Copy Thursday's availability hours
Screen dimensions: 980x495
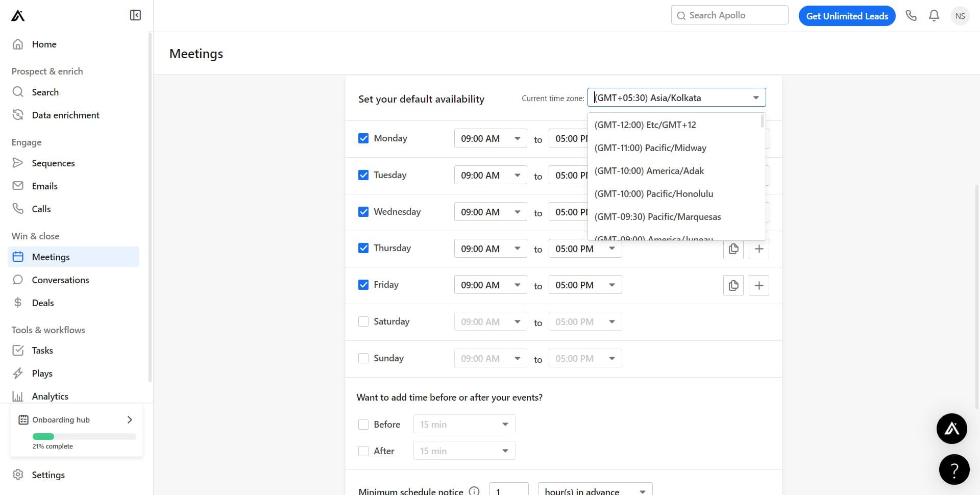tap(733, 249)
